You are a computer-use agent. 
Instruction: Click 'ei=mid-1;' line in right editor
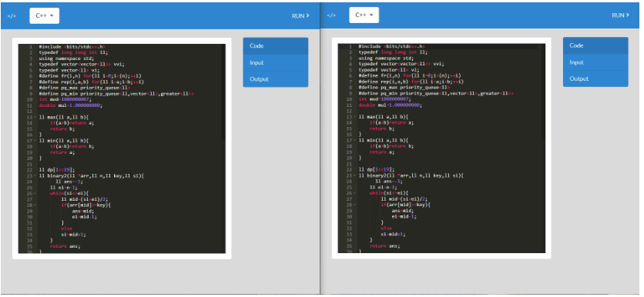[404, 217]
